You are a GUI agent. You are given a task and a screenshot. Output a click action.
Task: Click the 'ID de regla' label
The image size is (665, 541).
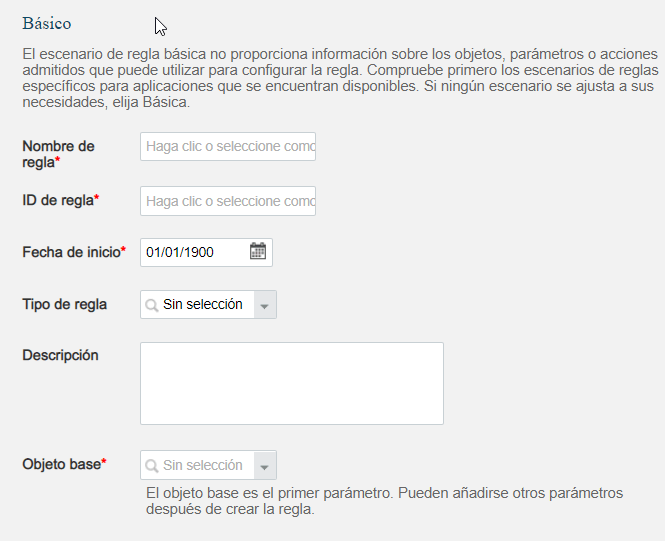(x=61, y=200)
